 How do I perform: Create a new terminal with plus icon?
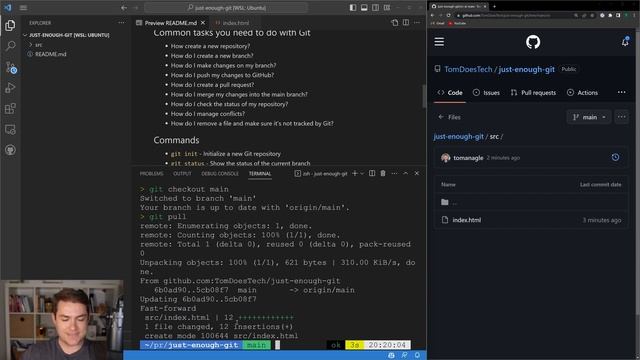[355, 173]
